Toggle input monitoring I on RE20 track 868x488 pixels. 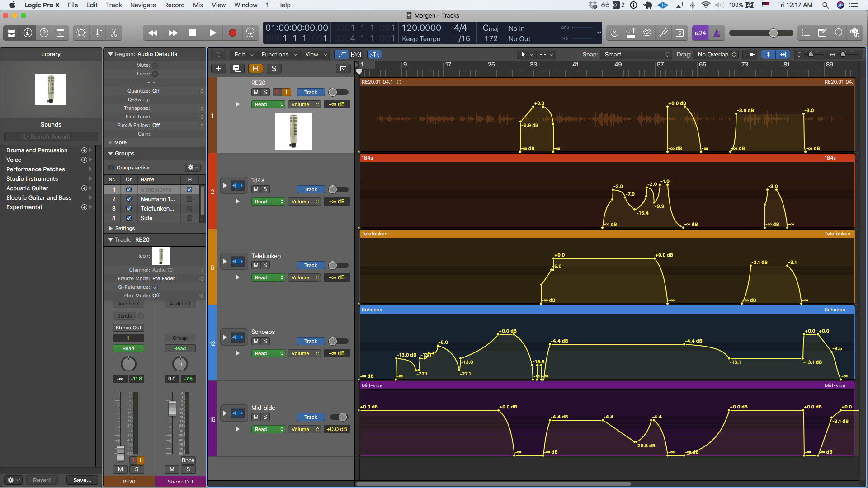[x=286, y=92]
